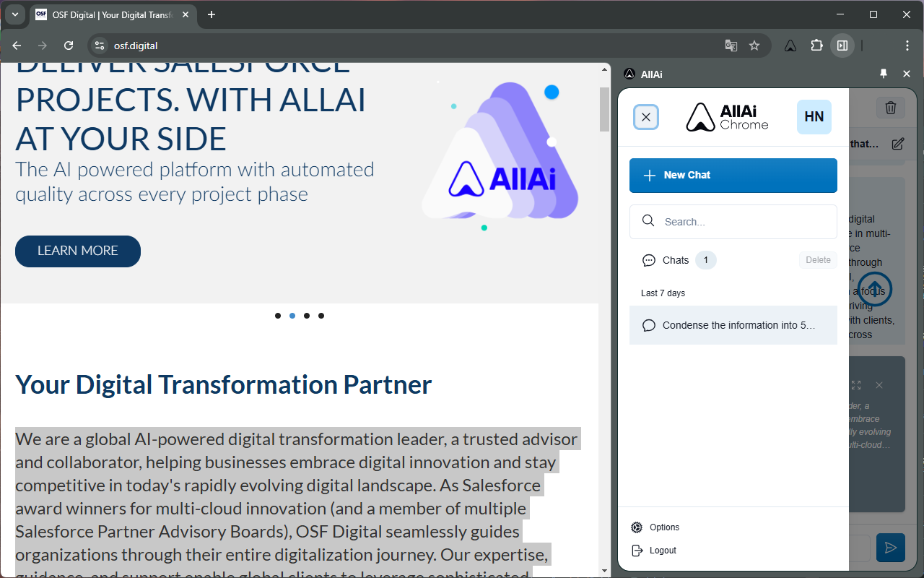Viewport: 924px width, 578px height.
Task: Click the 'Your Digital Transformation Partner' heading
Action: [x=224, y=384]
